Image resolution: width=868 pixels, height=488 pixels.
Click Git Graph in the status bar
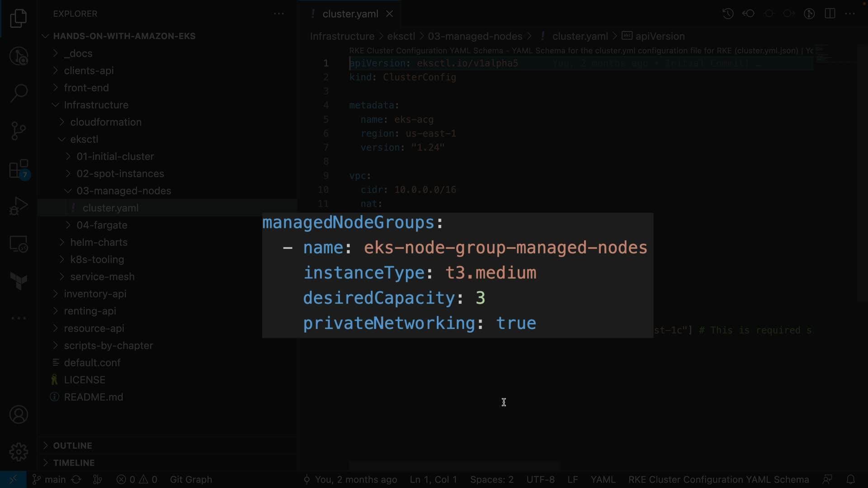tap(191, 479)
